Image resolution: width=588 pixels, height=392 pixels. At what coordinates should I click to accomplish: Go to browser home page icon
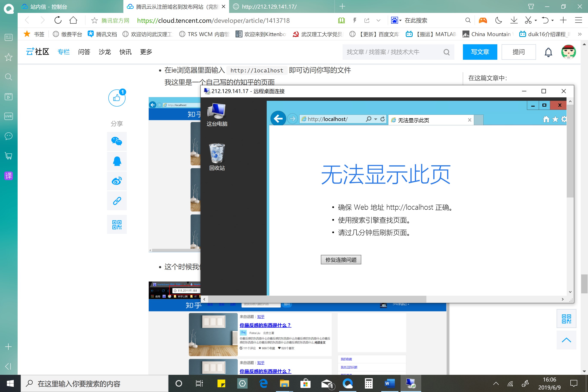73,20
